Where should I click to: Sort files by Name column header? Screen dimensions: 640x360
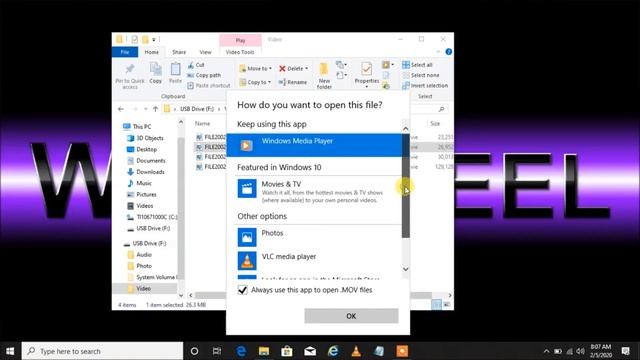point(202,123)
